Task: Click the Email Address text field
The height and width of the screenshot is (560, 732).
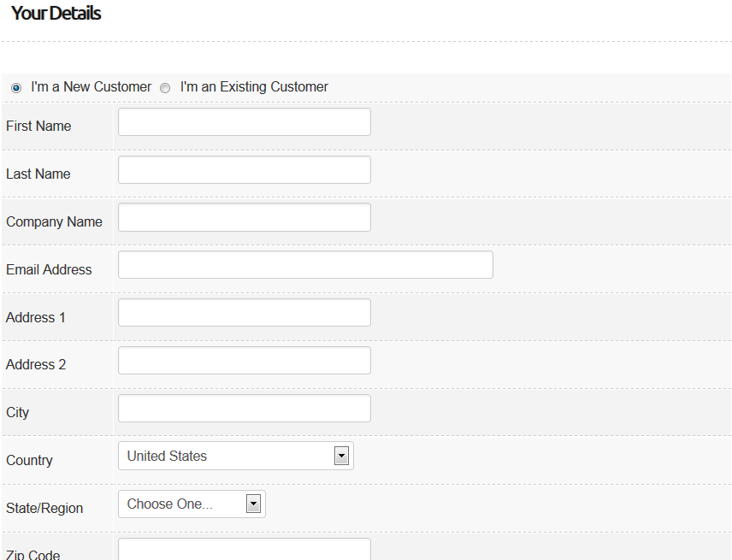Action: tap(305, 265)
